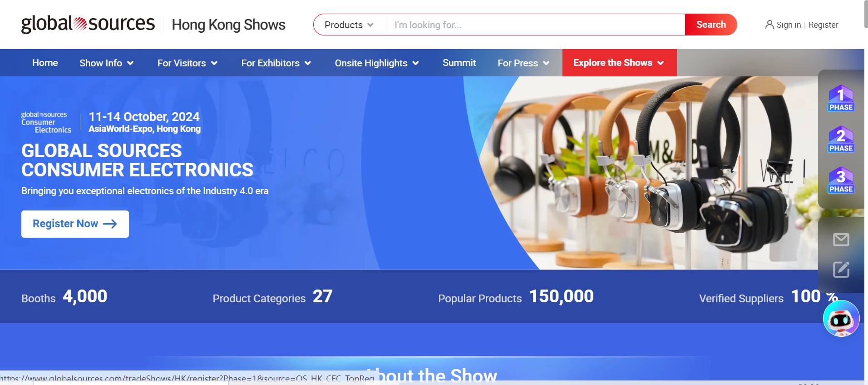The image size is (868, 385).
Task: Click the Register Now button
Action: (75, 224)
